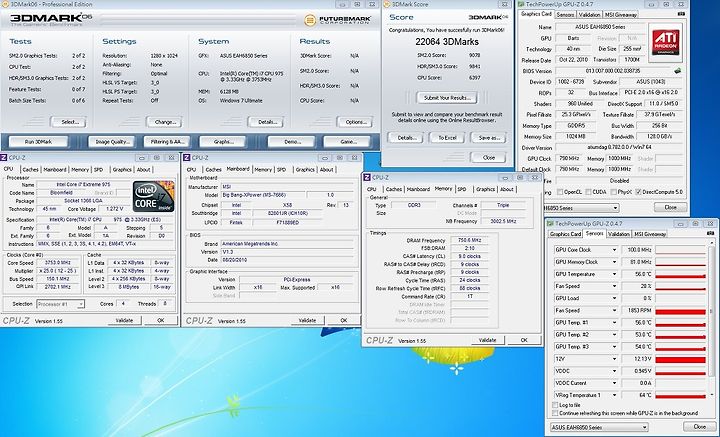Open the Processor #1 selection dropdown in CPU-Z
Screen dimensions: 720x437
[x=60, y=304]
